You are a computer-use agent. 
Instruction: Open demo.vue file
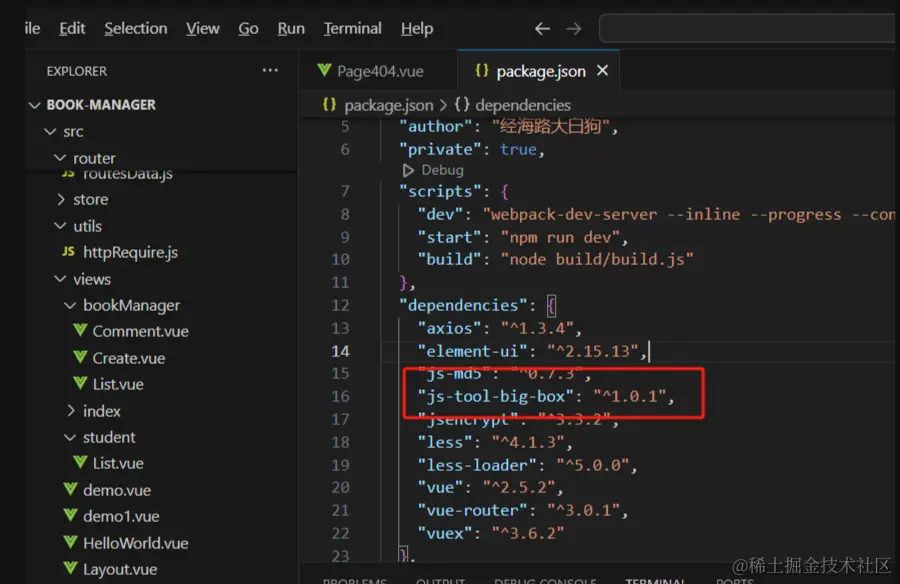click(x=117, y=490)
